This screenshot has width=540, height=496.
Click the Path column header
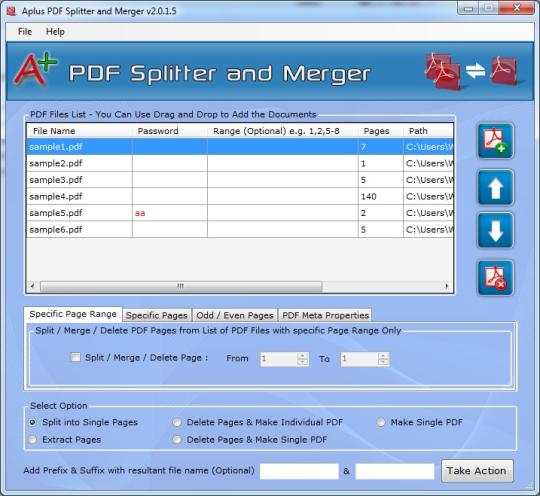tap(428, 131)
